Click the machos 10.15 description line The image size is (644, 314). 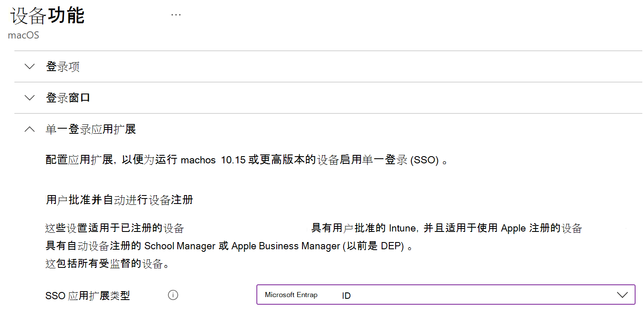pyautogui.click(x=246, y=160)
